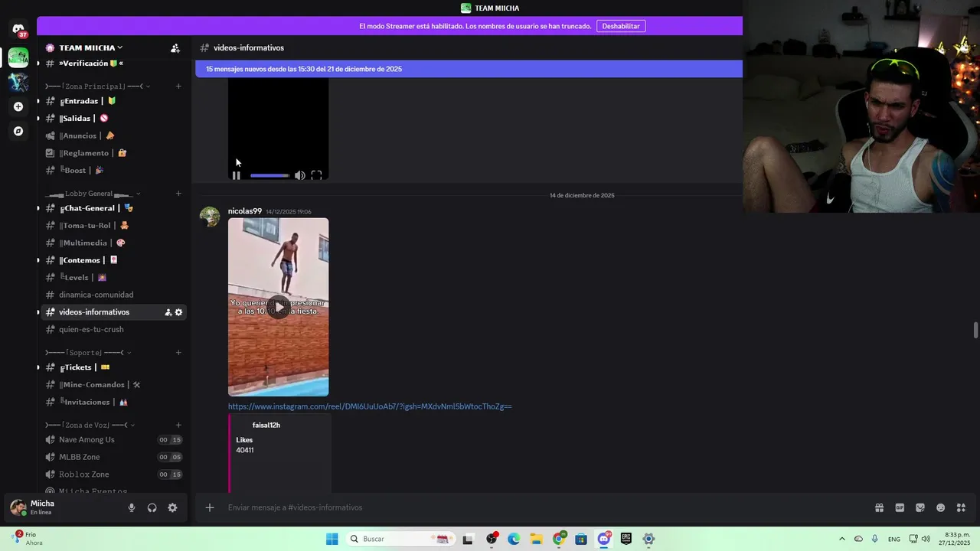Add channel to Soporte category
Screen dimensions: 980x551
[x=178, y=353]
